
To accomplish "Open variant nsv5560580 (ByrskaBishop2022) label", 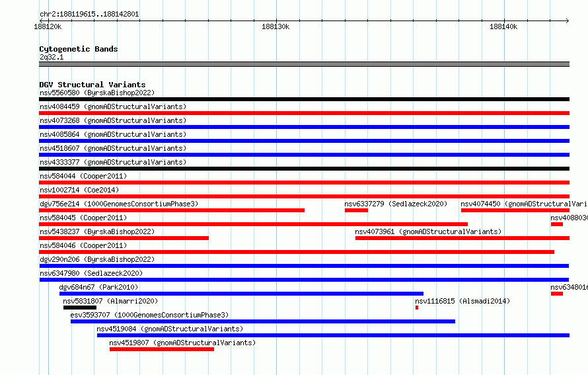I will click(x=97, y=93).
